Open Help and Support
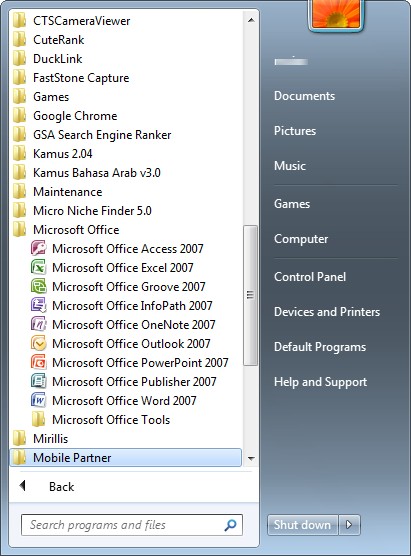The width and height of the screenshot is (411, 556). [x=320, y=382]
